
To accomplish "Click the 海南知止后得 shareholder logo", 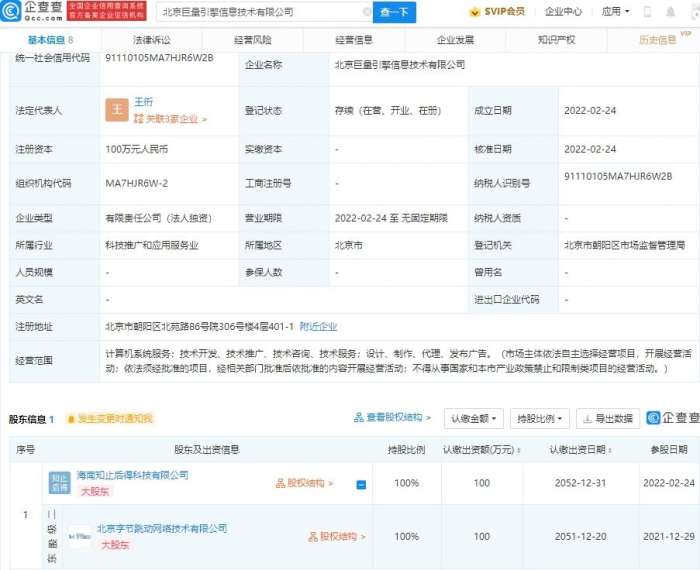I will coord(59,482).
